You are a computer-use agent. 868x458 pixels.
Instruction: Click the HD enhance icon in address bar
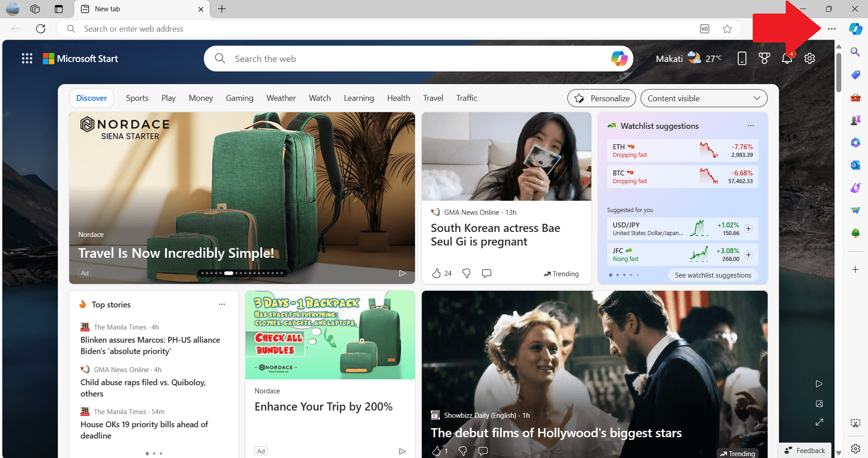(x=704, y=29)
